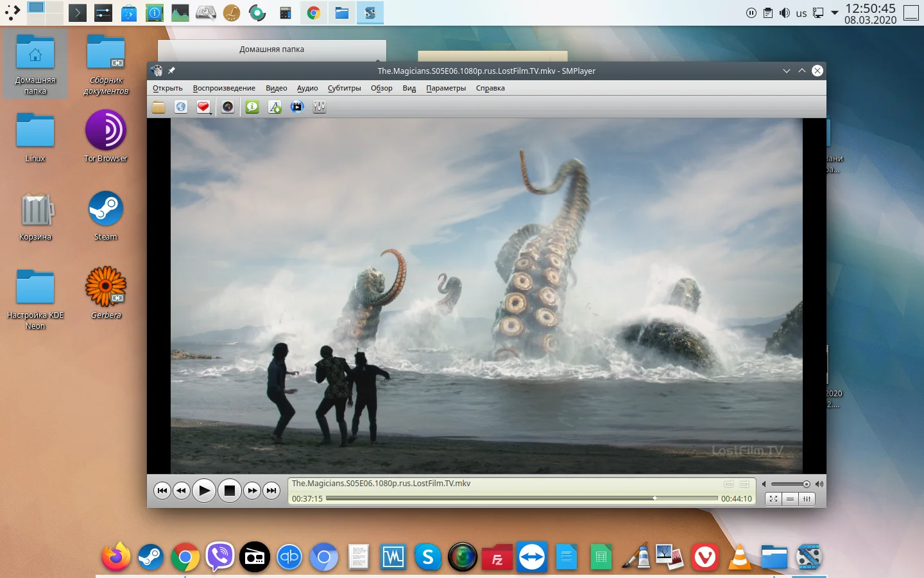Image resolution: width=924 pixels, height=578 pixels.
Task: Click the open URL globe icon
Action: tap(181, 107)
